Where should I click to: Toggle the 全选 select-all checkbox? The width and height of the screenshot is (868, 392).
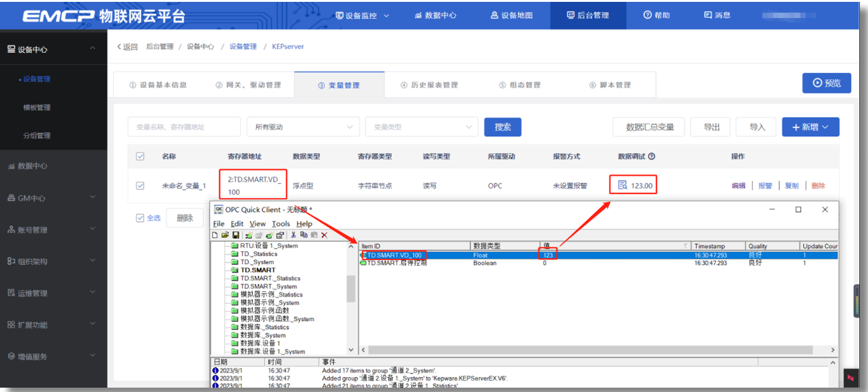(x=140, y=218)
